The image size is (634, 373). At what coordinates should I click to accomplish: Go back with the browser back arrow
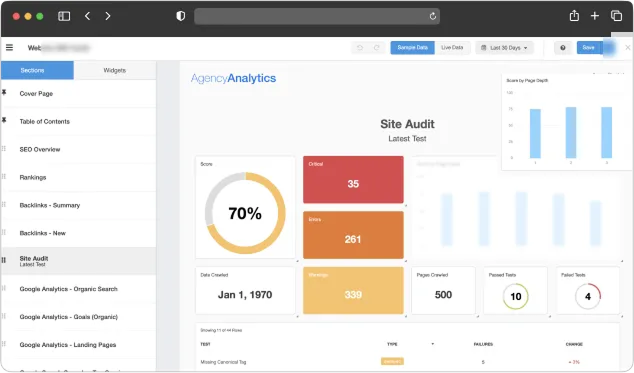(x=87, y=16)
